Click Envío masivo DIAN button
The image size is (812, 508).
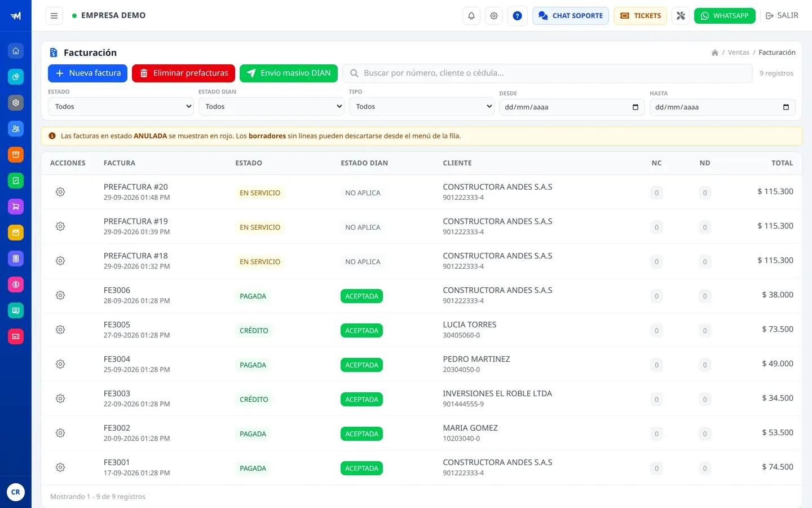click(x=289, y=73)
